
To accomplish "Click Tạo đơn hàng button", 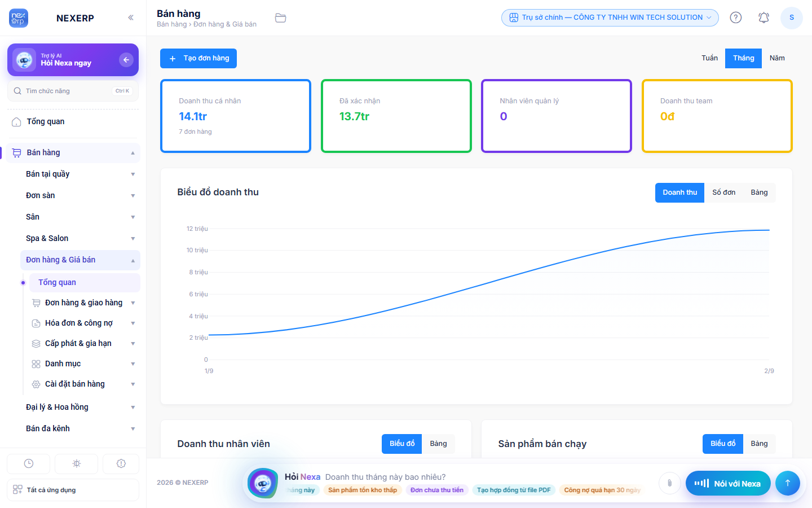I will tap(198, 59).
